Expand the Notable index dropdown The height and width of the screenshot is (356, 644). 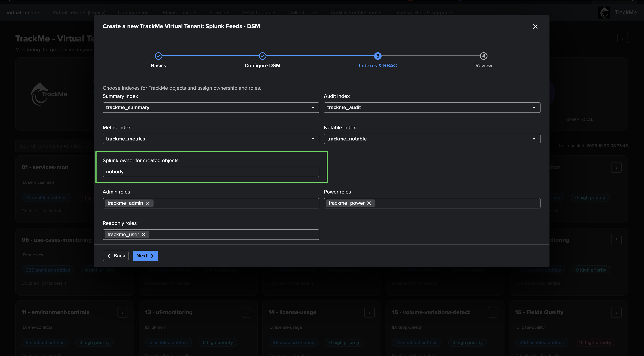tap(432, 139)
